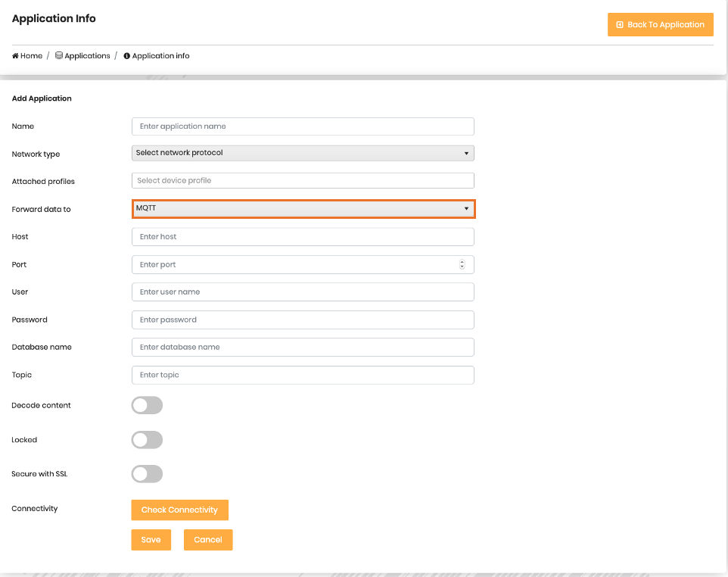Save the application form
The image size is (728, 577).
click(151, 540)
